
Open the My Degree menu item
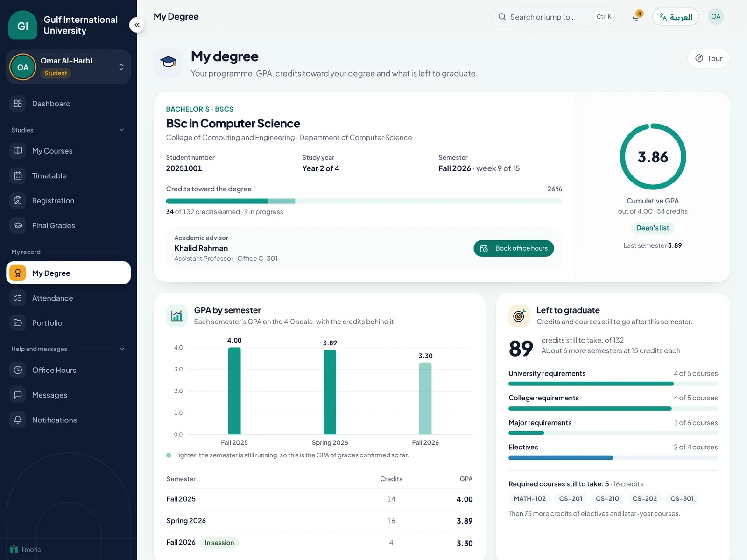(68, 273)
